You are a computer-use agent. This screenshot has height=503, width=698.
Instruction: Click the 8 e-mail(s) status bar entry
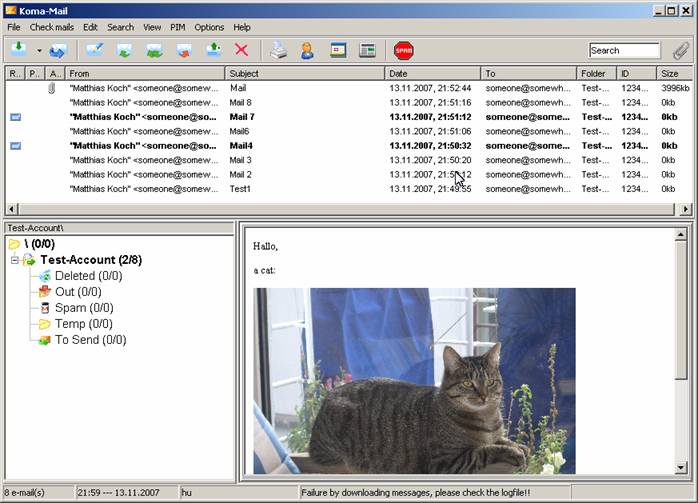click(x=24, y=493)
